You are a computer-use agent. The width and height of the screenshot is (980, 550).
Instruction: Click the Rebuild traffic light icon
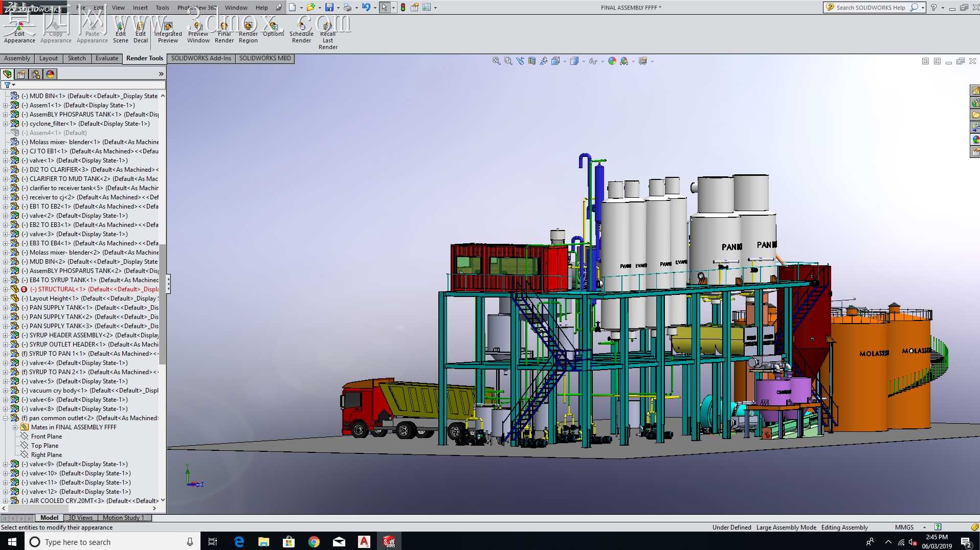[403, 7]
